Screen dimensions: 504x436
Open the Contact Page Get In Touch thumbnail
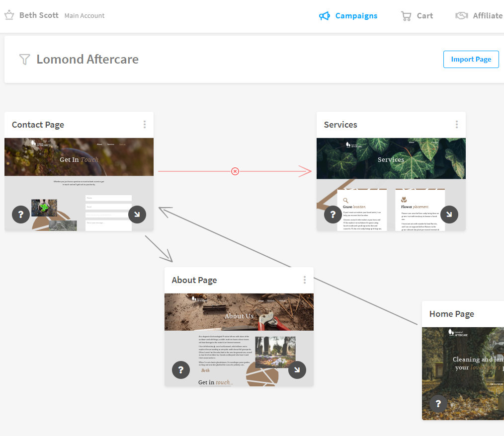79,184
